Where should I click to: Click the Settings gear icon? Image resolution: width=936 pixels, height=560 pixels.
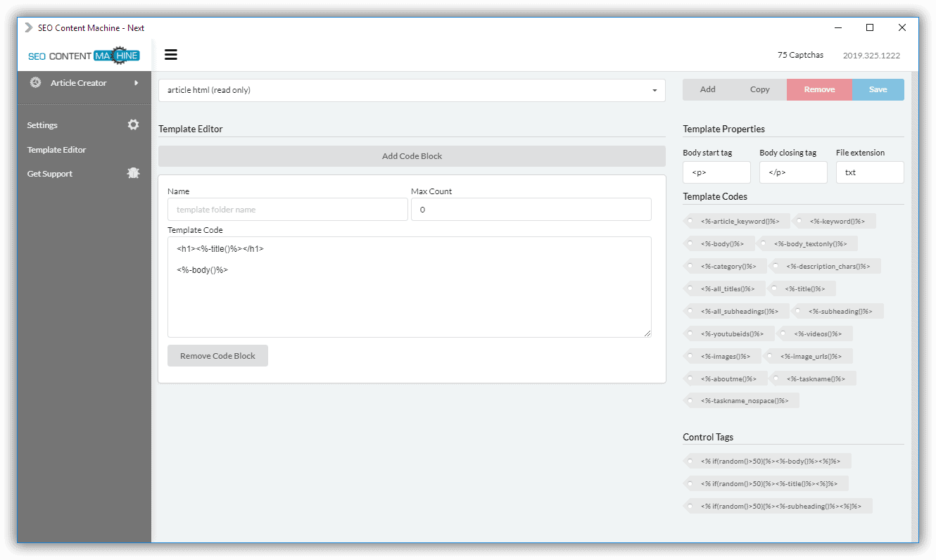coord(133,125)
